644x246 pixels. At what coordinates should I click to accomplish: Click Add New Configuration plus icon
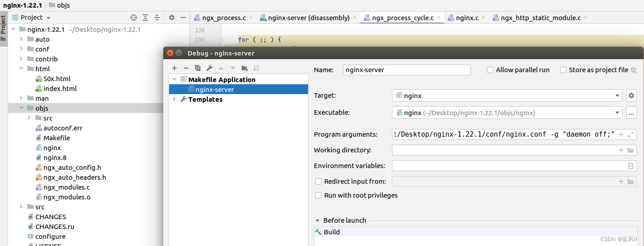click(x=174, y=68)
